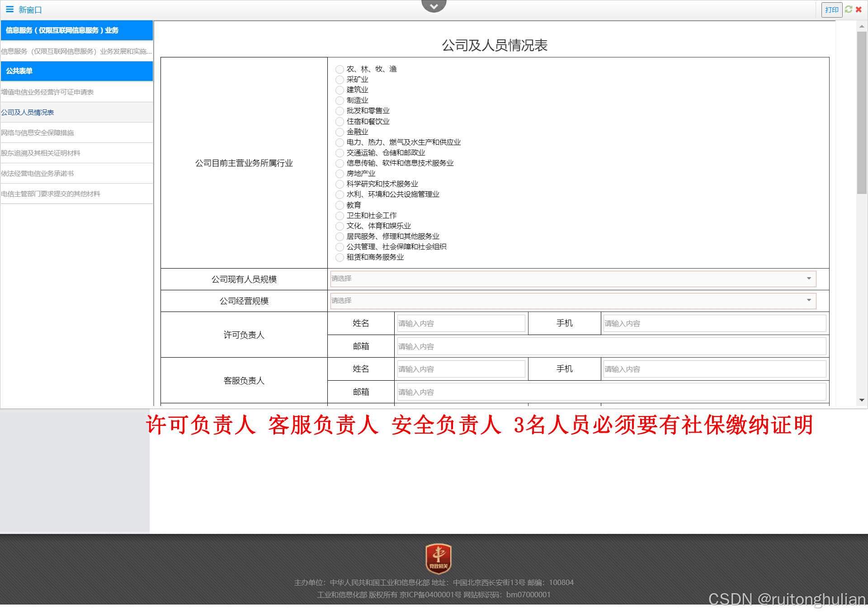Collapse panel using top center chevron icon

tap(434, 6)
